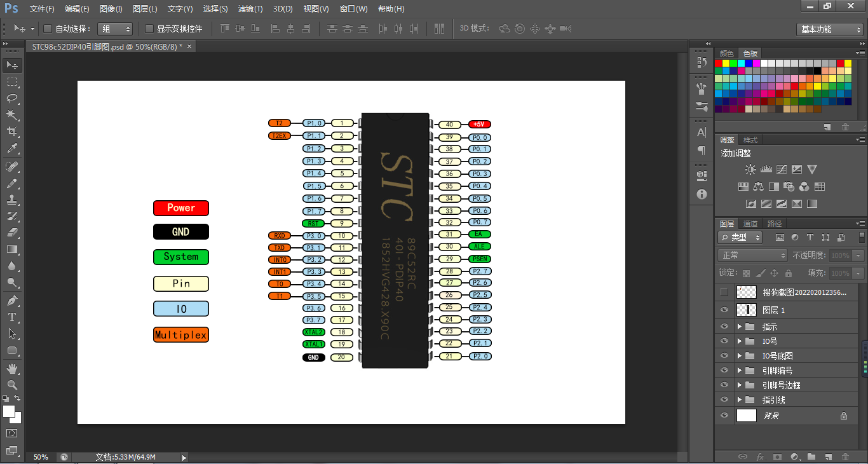
Task: Expand the 指引线 layer group
Action: (x=740, y=400)
